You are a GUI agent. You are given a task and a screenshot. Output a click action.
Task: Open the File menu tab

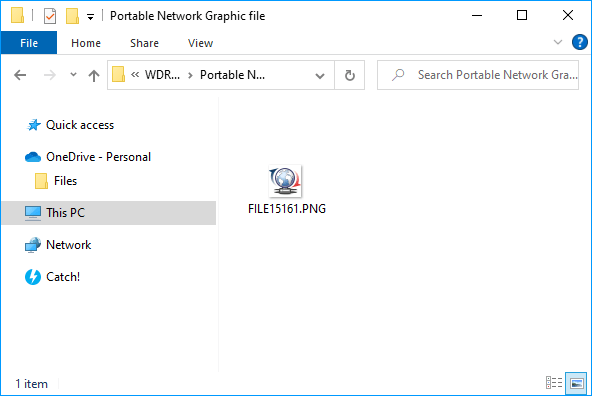[x=29, y=43]
